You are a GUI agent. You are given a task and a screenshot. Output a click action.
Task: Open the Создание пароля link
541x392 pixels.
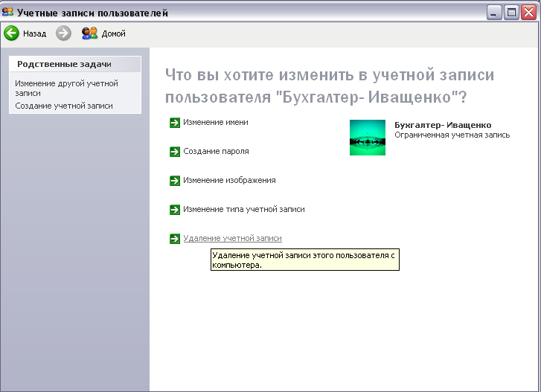[x=216, y=151]
